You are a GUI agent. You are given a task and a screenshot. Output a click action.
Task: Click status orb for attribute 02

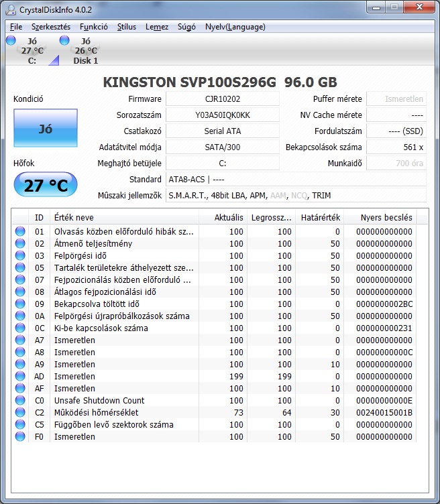20,243
